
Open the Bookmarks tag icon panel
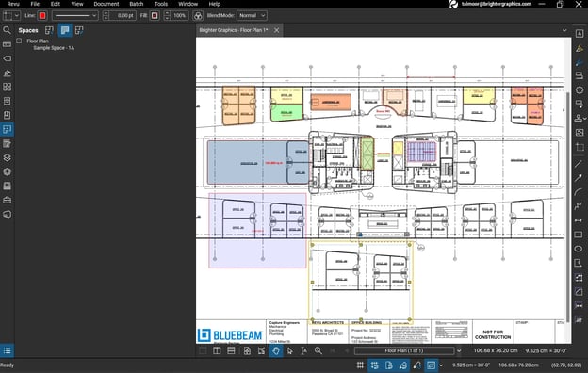point(7,58)
